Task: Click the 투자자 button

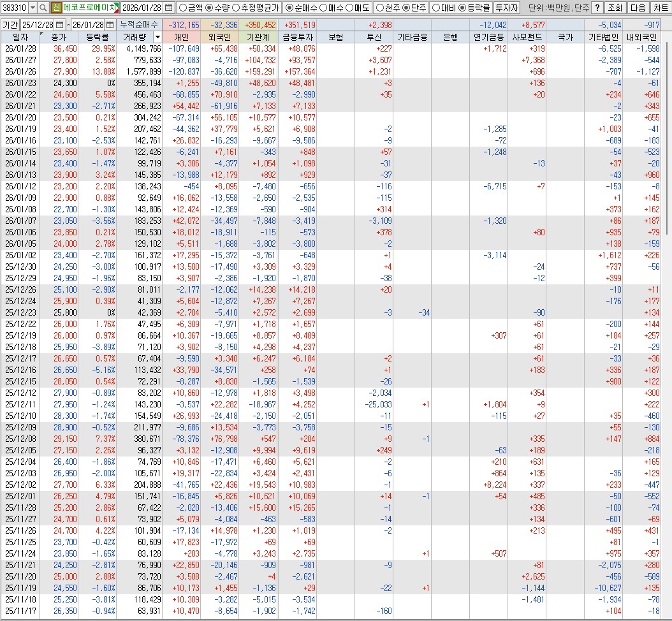Action: [x=507, y=8]
